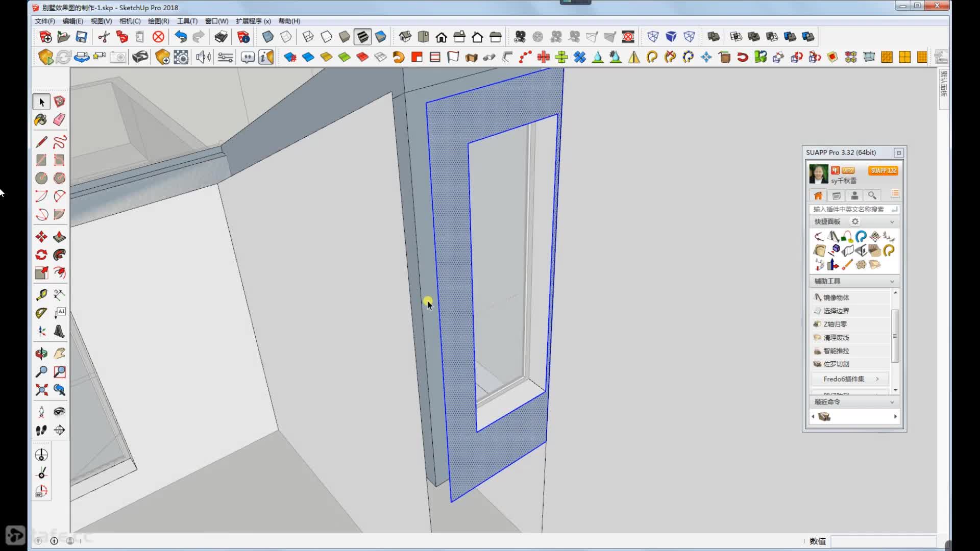Open the Model Info icon
Screen dimensions: 980x551
tap(243, 37)
